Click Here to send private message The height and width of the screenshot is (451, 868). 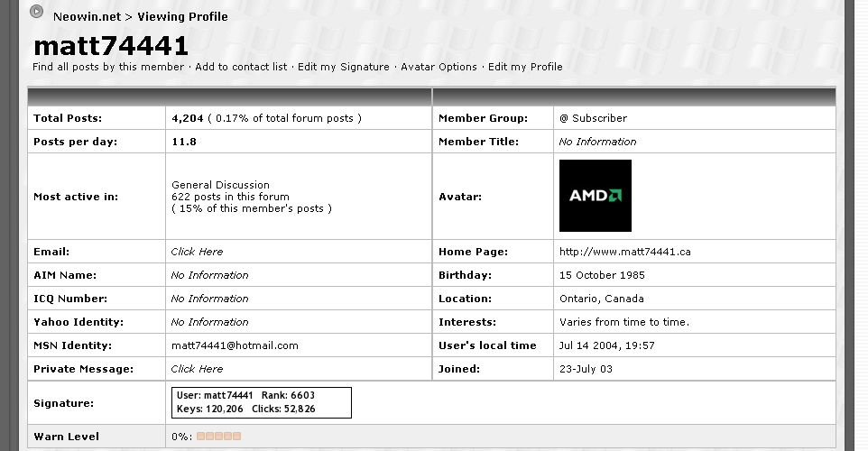pos(197,369)
